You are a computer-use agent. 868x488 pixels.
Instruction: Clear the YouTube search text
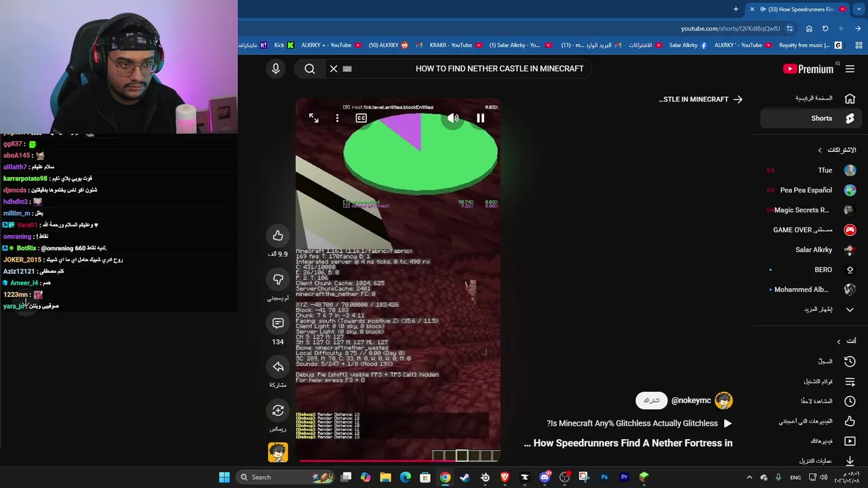pos(334,68)
